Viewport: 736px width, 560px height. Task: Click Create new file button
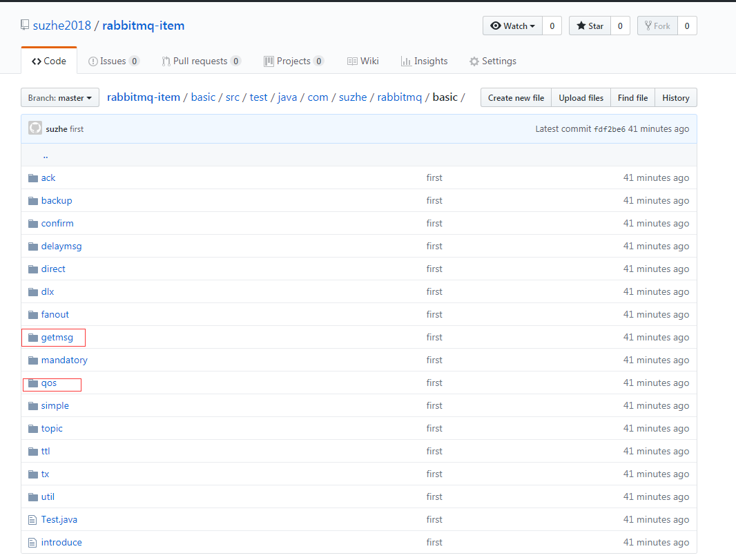(x=516, y=97)
